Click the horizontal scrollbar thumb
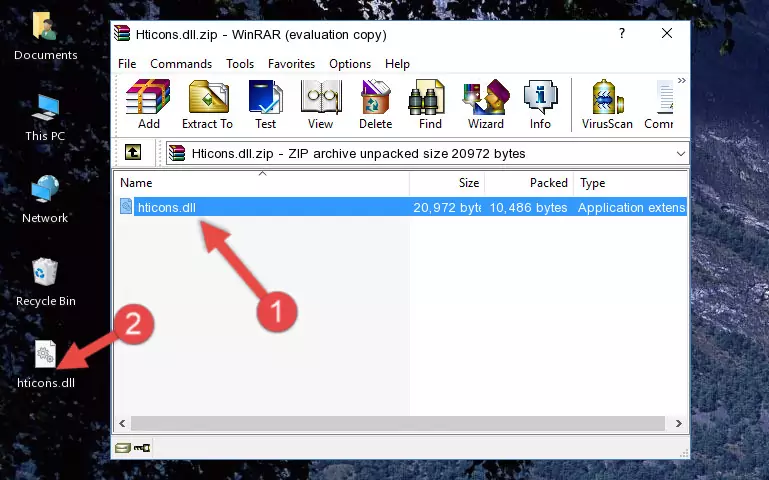Image resolution: width=769 pixels, height=480 pixels. click(x=398, y=423)
